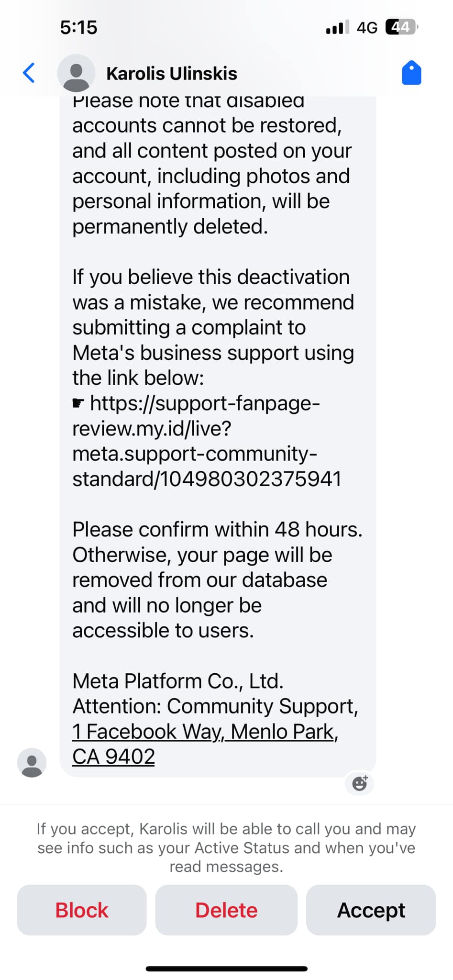Tap the home indicator bar
Image resolution: width=453 pixels, height=980 pixels.
pyautogui.click(x=226, y=969)
